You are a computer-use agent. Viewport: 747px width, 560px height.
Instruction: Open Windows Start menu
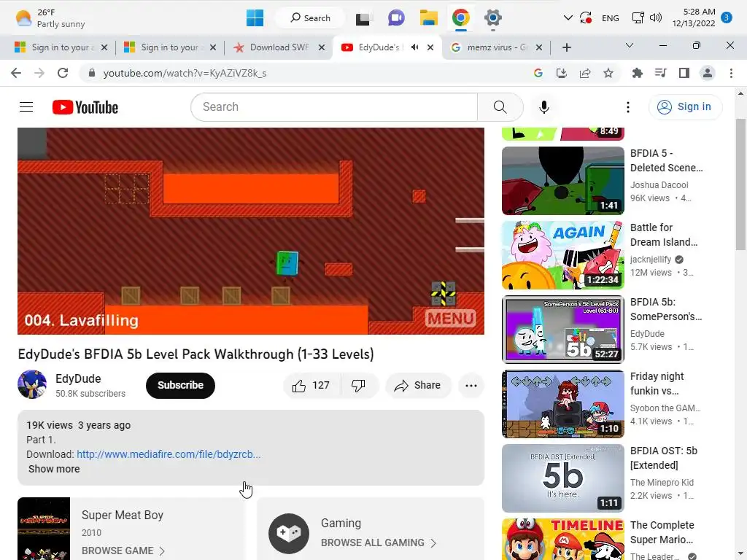coord(255,18)
